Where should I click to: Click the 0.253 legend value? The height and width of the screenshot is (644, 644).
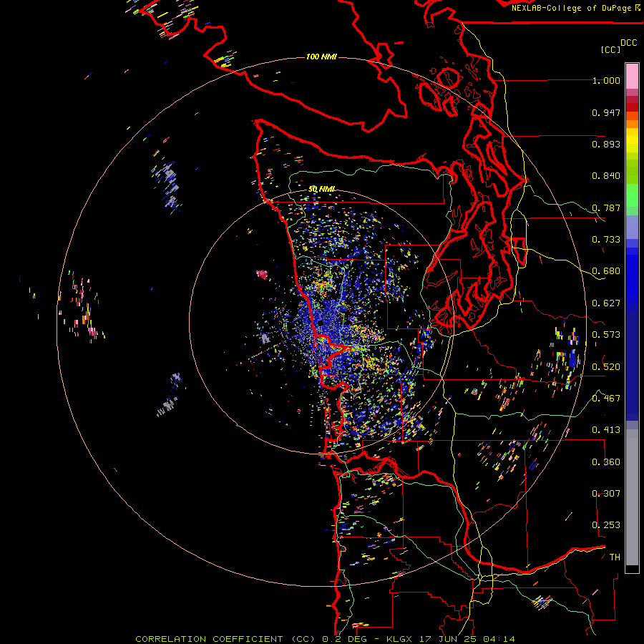pyautogui.click(x=606, y=525)
